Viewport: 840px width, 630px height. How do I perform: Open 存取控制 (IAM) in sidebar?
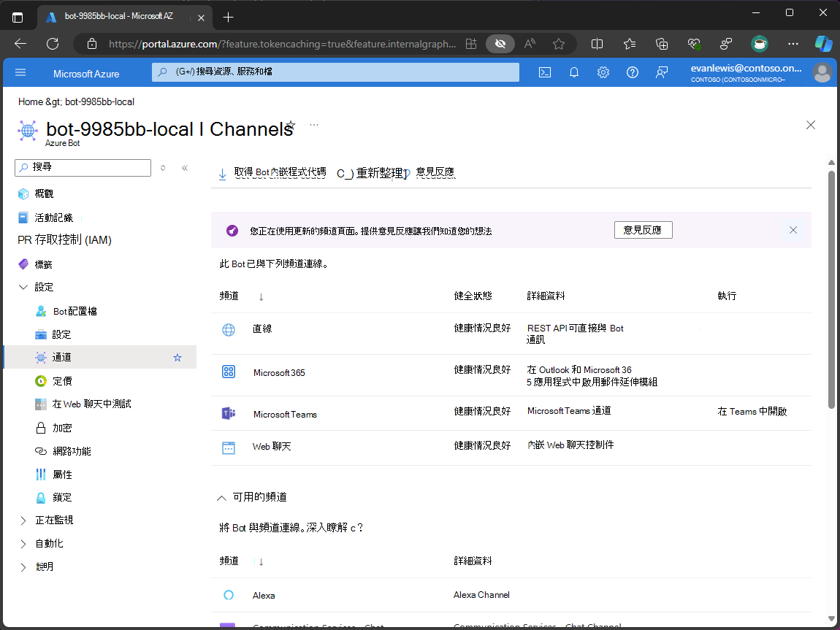65,239
